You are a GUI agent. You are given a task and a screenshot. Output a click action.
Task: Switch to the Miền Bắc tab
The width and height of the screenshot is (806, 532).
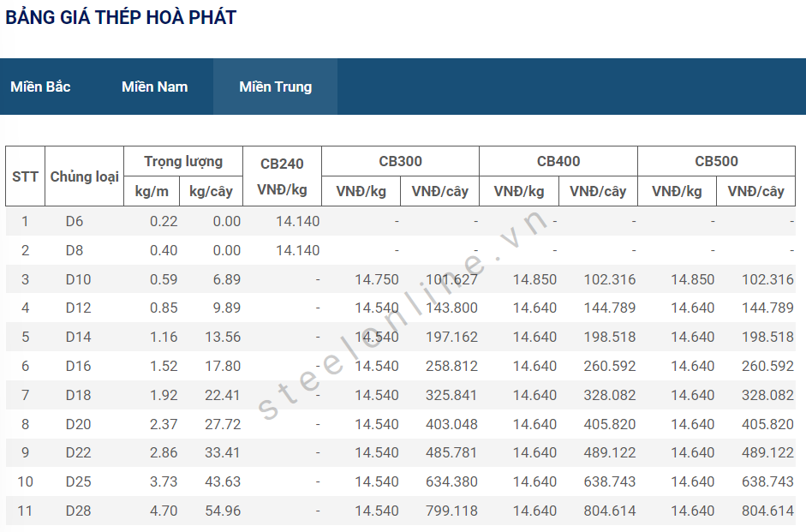pos(40,87)
